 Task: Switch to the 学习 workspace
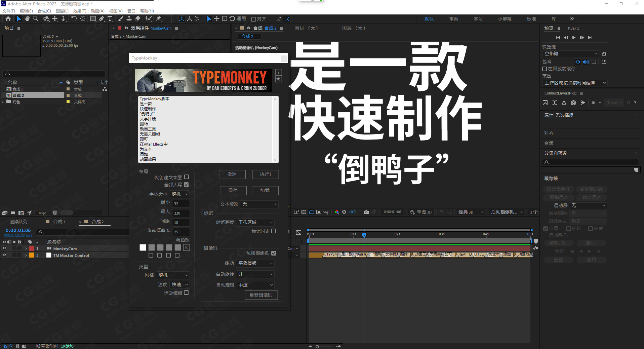pos(478,19)
